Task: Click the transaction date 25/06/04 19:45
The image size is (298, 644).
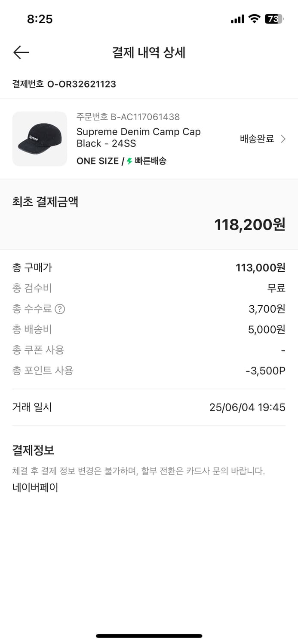Action: click(248, 407)
